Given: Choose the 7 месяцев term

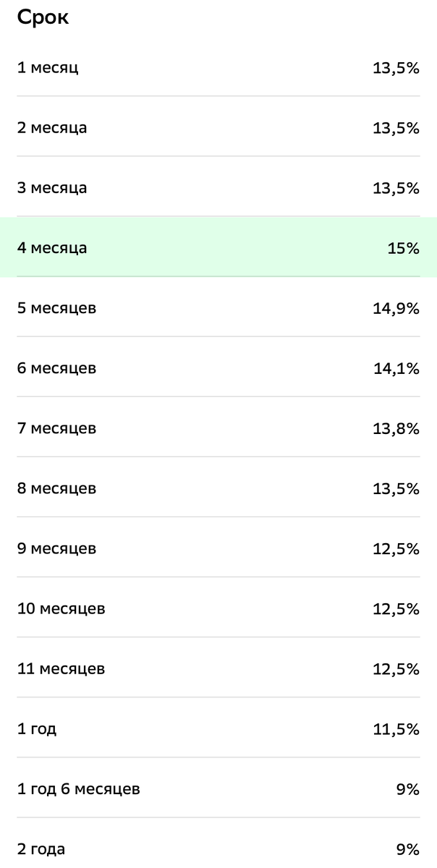Looking at the screenshot, I should (x=218, y=428).
